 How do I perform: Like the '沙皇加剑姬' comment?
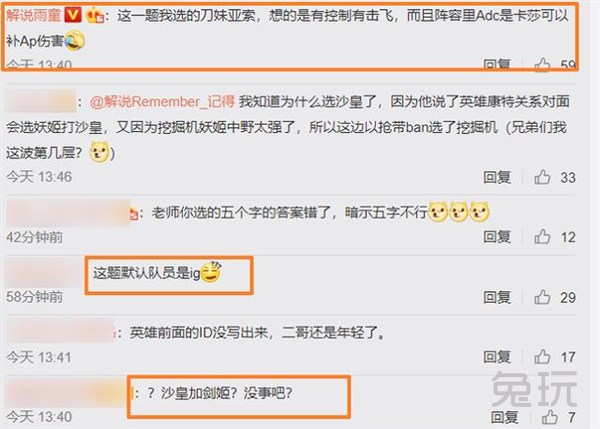point(549,417)
